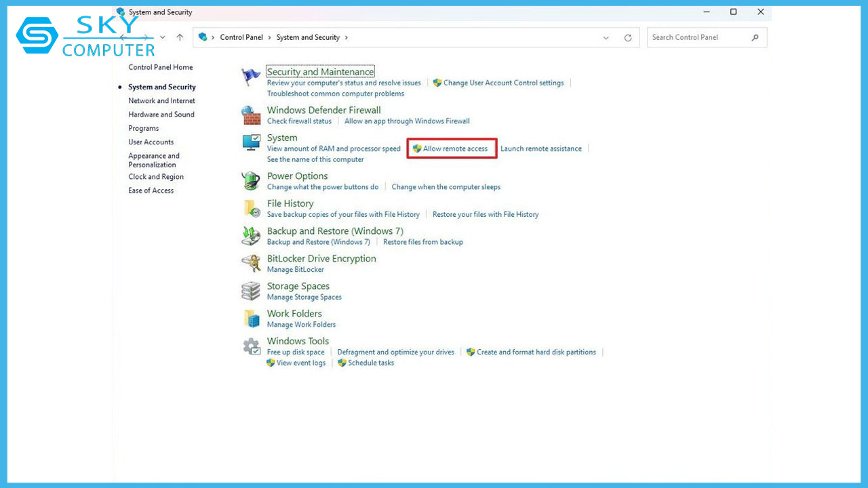Open Windows Tools heading
The height and width of the screenshot is (488, 868).
(298, 341)
